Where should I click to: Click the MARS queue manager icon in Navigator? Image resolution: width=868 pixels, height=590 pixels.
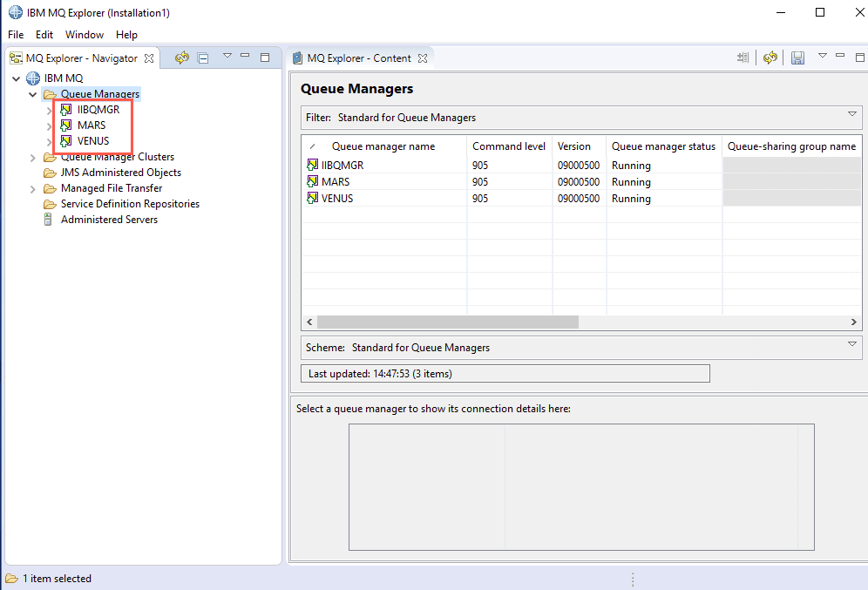[66, 125]
